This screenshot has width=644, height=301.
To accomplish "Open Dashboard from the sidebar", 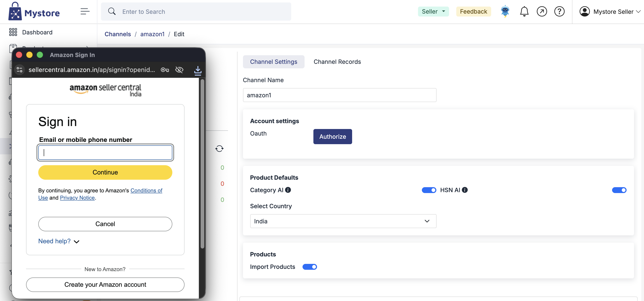I will pos(37,32).
